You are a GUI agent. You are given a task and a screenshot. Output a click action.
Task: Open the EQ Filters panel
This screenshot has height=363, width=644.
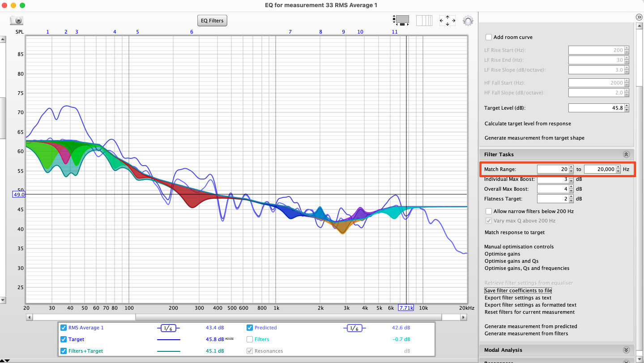(x=213, y=21)
